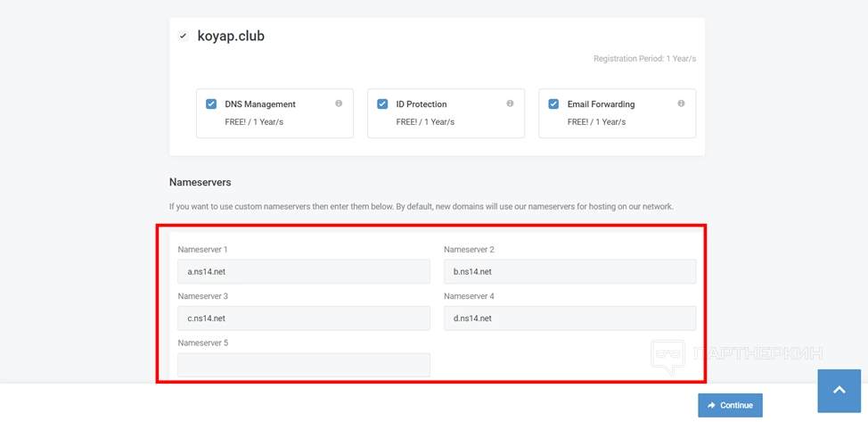Toggle the koyap.club domain checkbox
This screenshot has height=422, width=868.
183,37
